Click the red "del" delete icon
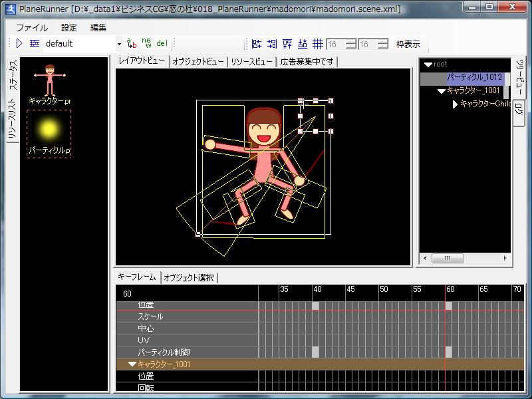532x399 pixels. point(162,43)
